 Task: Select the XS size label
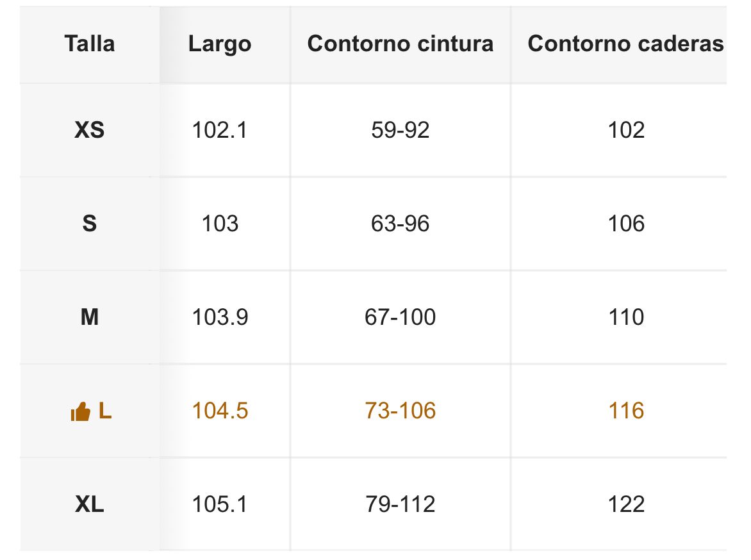pyautogui.click(x=90, y=131)
